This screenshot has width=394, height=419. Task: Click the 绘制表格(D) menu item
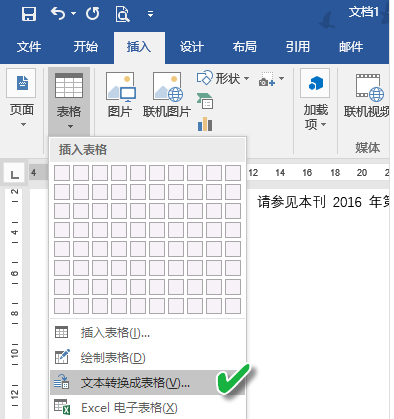(x=147, y=358)
